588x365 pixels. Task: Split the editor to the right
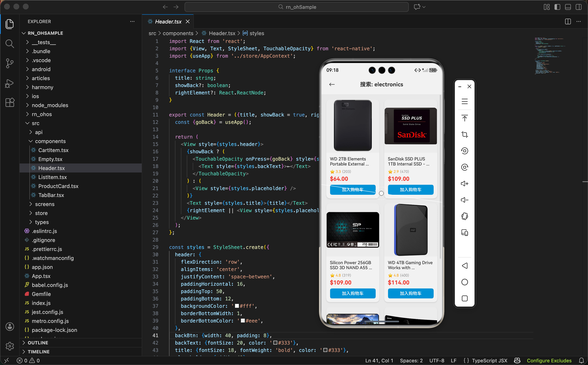[568, 21]
